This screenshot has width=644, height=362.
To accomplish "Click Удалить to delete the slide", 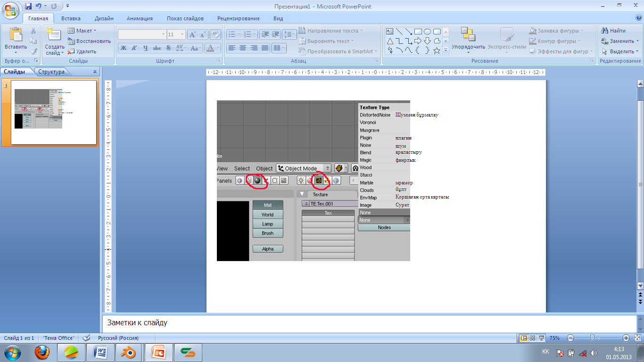I will (82, 51).
